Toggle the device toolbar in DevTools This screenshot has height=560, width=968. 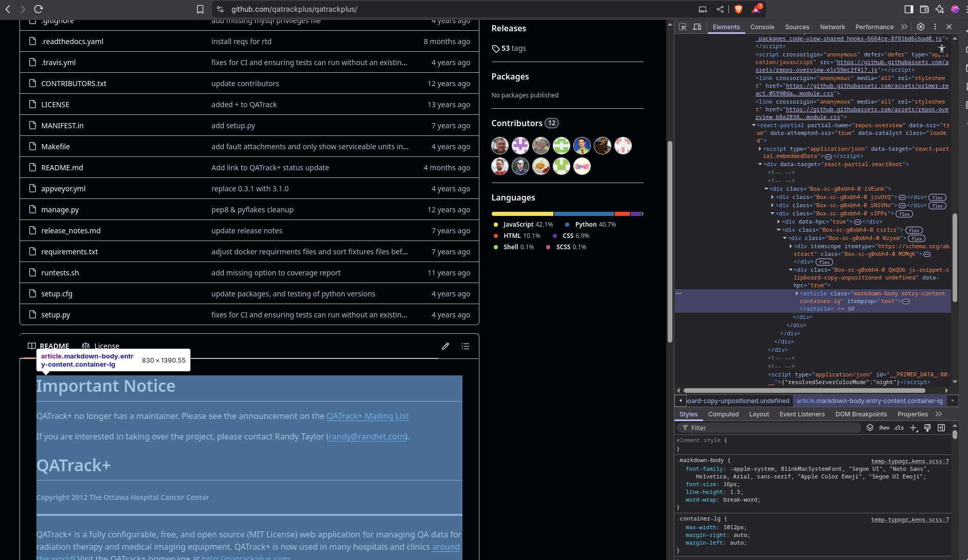tap(697, 27)
